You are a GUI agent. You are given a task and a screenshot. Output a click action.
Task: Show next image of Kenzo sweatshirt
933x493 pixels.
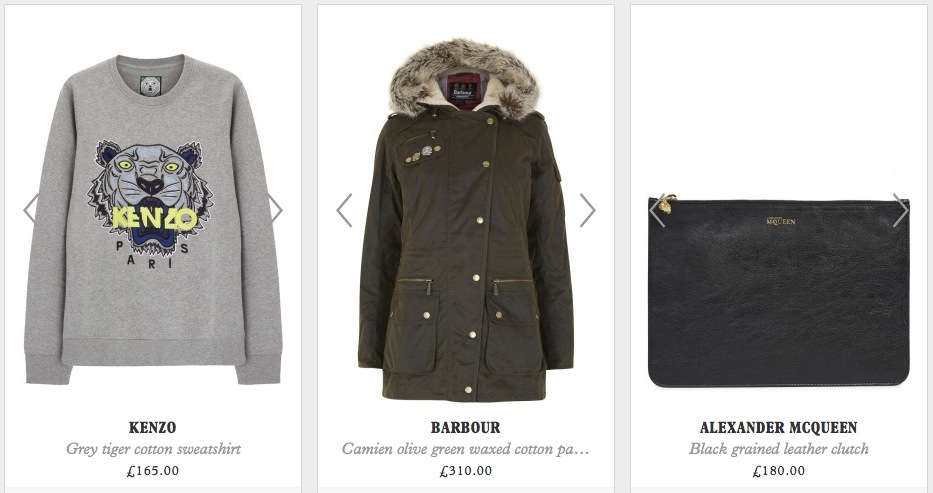point(275,210)
